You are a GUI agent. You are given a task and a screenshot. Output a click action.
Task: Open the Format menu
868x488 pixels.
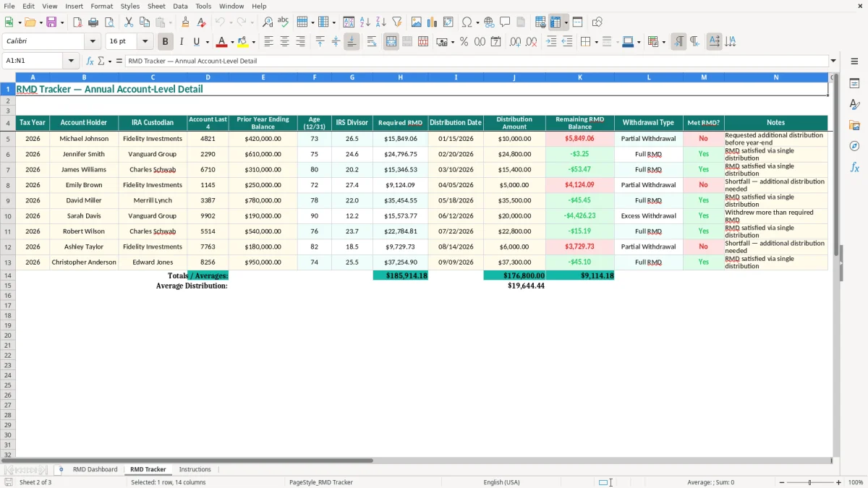click(x=101, y=6)
